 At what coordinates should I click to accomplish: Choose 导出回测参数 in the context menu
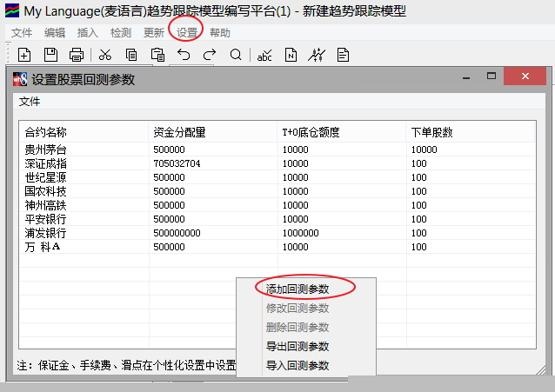tap(298, 346)
